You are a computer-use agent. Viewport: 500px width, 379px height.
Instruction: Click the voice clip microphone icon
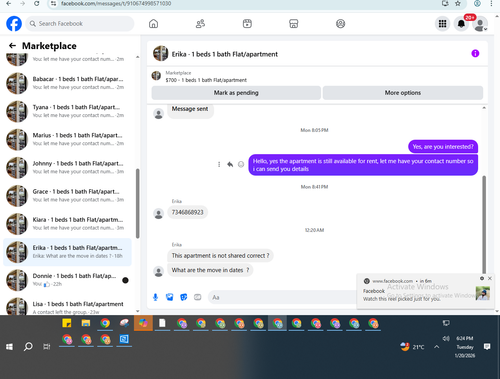pos(155,297)
